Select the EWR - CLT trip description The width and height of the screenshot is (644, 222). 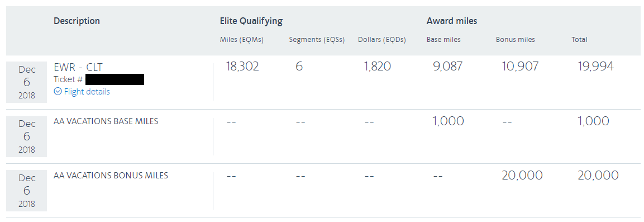pos(78,67)
